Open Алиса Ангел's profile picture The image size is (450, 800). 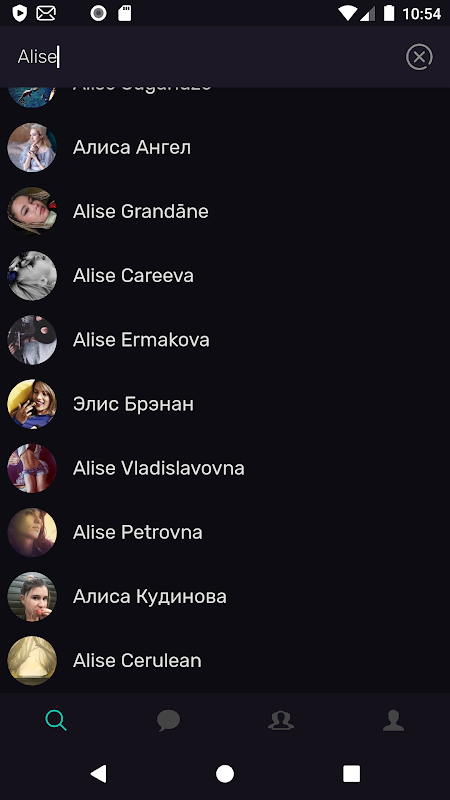point(32,147)
